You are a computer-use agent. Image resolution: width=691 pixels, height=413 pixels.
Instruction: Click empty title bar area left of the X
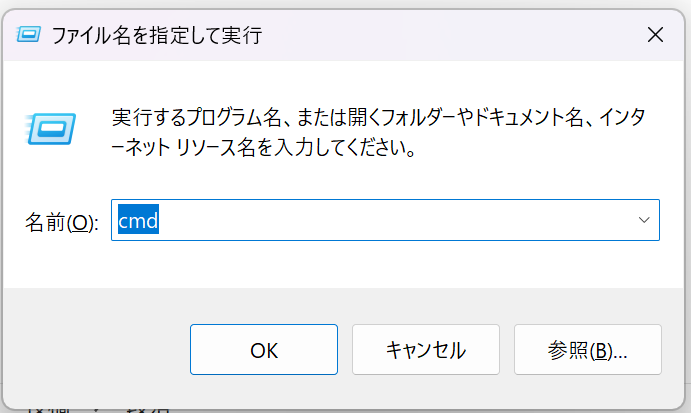[450, 36]
